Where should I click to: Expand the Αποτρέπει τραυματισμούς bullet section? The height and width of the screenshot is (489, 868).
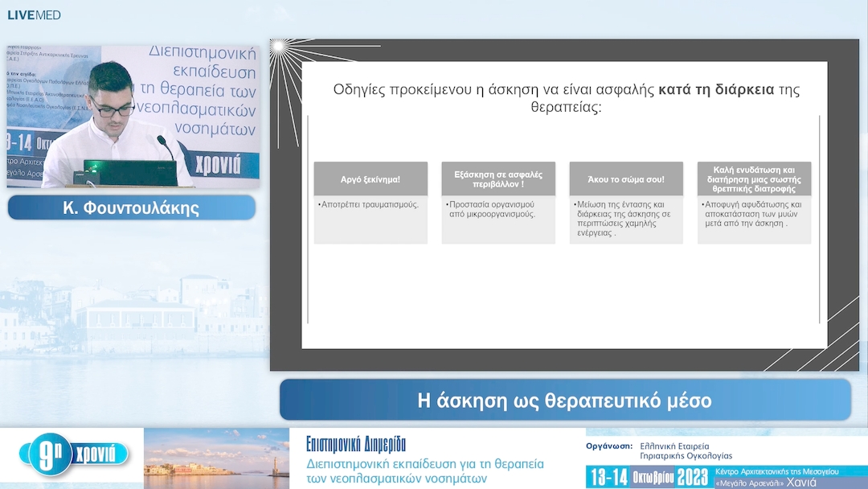pyautogui.click(x=371, y=203)
